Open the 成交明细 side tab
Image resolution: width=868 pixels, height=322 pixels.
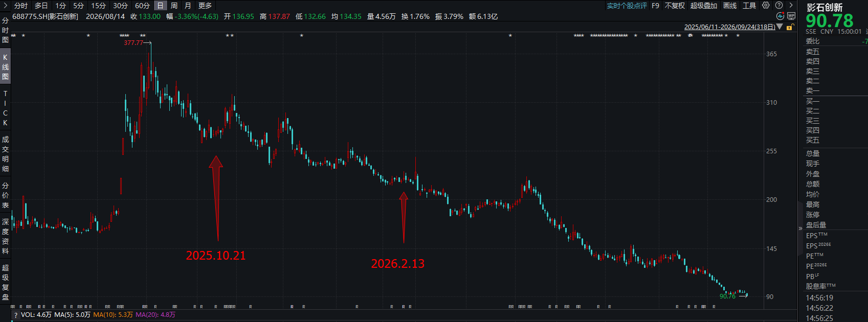point(5,154)
